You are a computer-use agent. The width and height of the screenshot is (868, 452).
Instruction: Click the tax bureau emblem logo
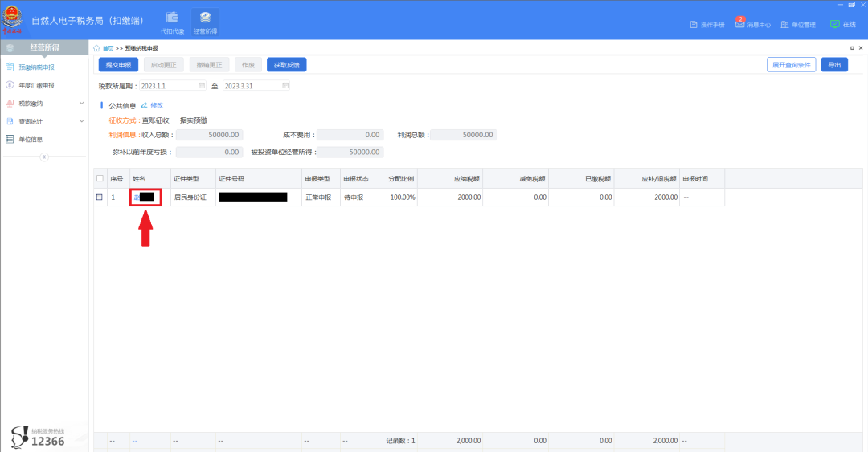pos(12,19)
